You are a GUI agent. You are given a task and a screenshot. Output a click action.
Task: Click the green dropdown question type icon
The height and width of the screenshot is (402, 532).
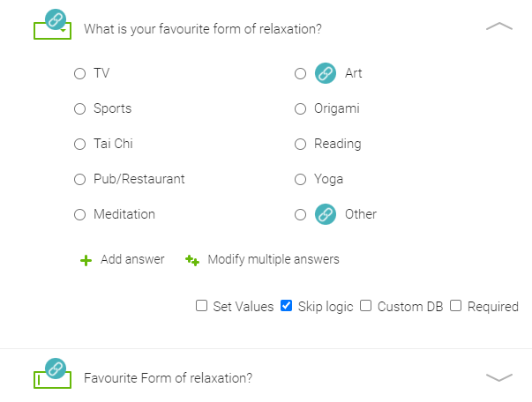point(52,31)
